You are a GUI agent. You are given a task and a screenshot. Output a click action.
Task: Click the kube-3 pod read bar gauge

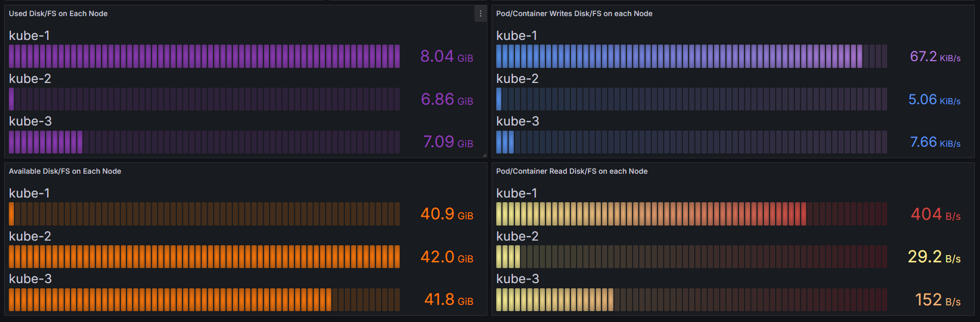691,300
